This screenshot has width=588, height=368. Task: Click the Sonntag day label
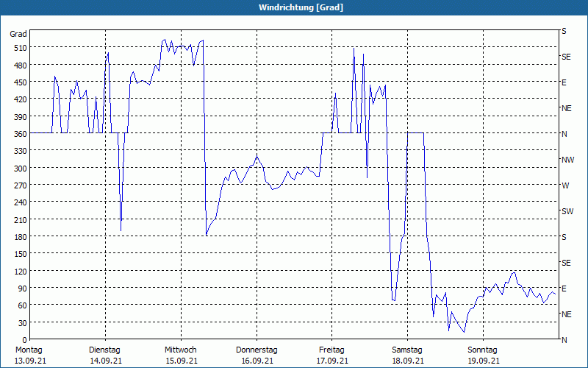tap(482, 350)
